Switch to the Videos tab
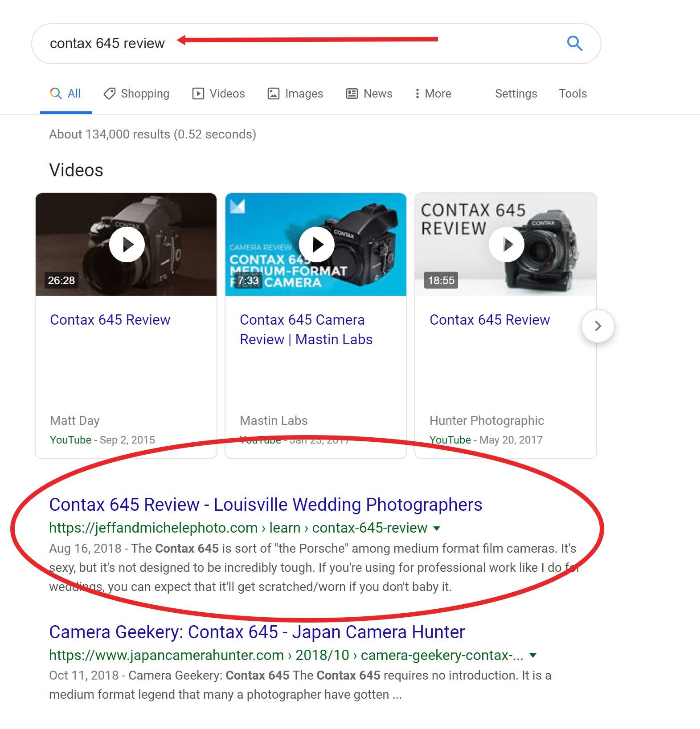Viewport: 700px width, 729px height. [x=218, y=94]
